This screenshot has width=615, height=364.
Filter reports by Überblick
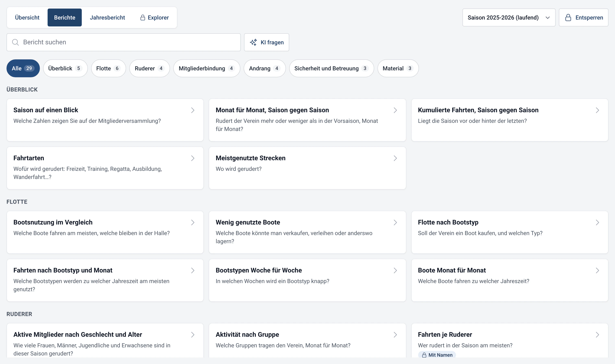tap(65, 69)
